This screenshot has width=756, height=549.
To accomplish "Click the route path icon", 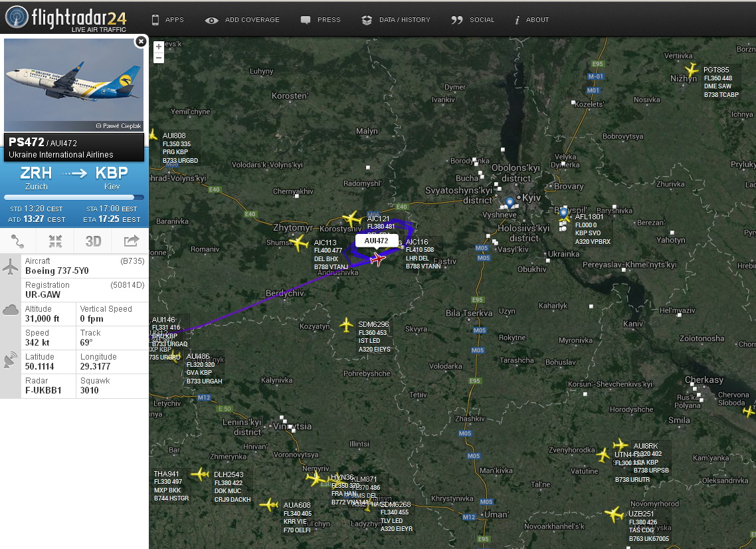I will tap(18, 241).
